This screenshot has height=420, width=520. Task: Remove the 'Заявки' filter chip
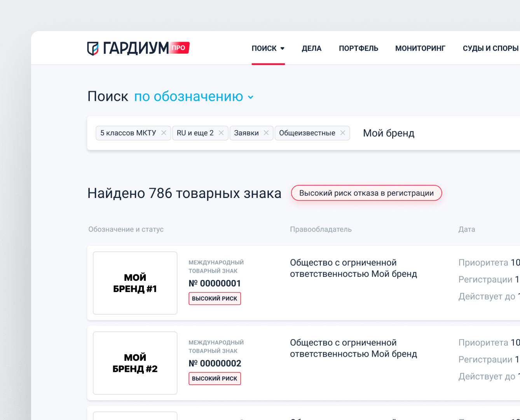[266, 133]
